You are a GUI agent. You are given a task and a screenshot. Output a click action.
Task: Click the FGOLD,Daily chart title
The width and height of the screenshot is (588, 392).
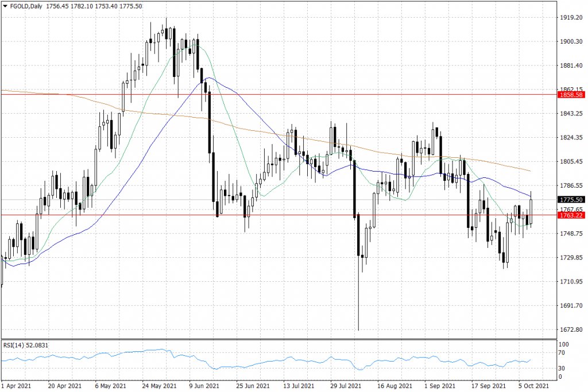click(x=26, y=6)
